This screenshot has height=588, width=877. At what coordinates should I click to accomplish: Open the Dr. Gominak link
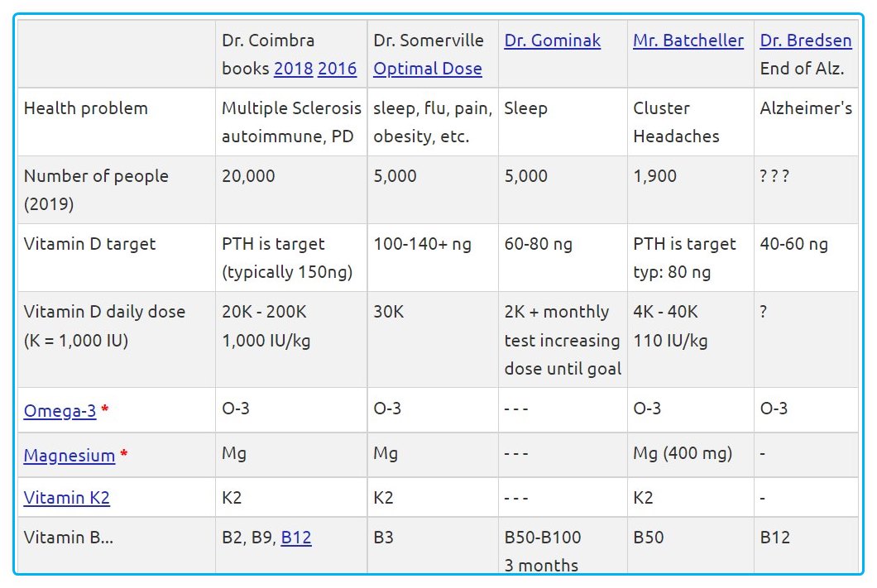552,41
